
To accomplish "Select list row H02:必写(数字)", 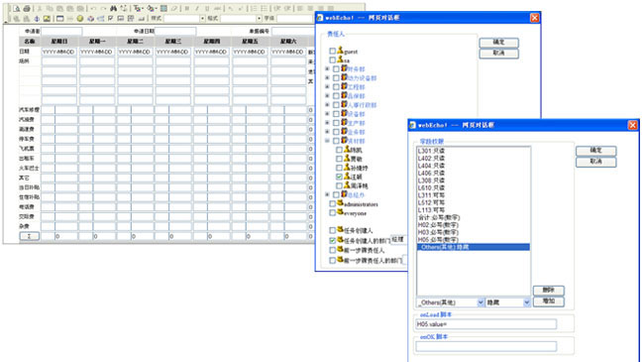I will (x=474, y=225).
